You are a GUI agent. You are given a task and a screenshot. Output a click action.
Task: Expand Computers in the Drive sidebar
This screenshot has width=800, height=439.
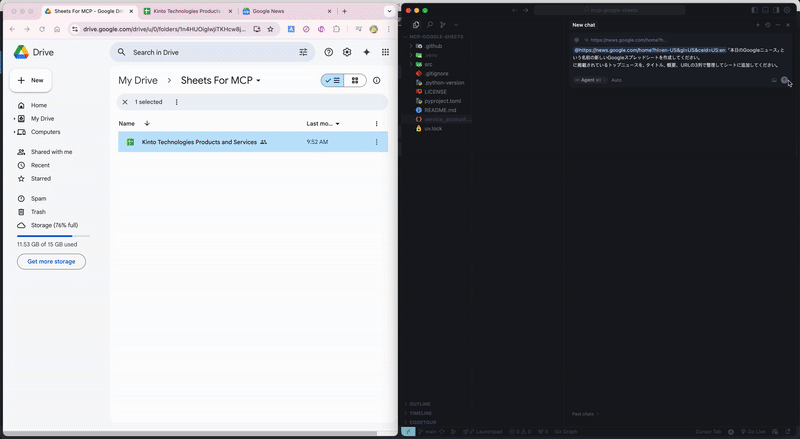[x=14, y=132]
